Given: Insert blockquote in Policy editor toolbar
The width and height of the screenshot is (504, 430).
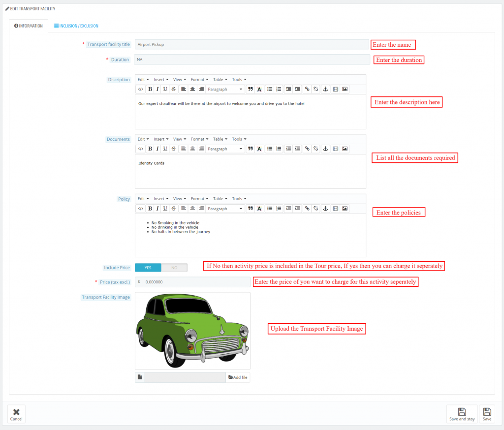Looking at the screenshot, I should tap(251, 208).
